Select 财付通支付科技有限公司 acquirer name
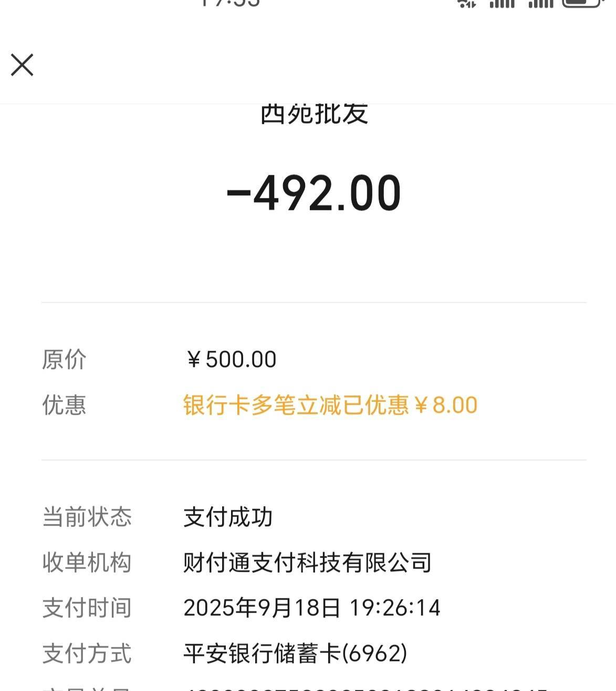The image size is (616, 691). pos(308,562)
